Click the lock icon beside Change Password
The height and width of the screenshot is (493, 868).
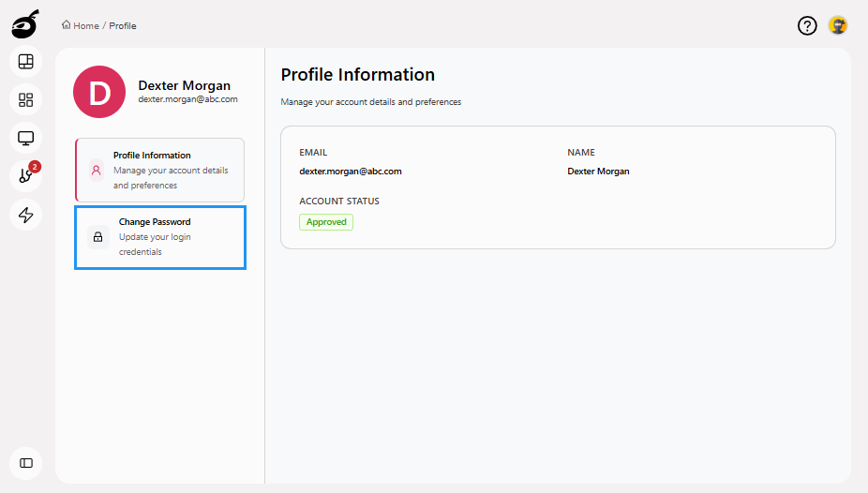click(98, 237)
